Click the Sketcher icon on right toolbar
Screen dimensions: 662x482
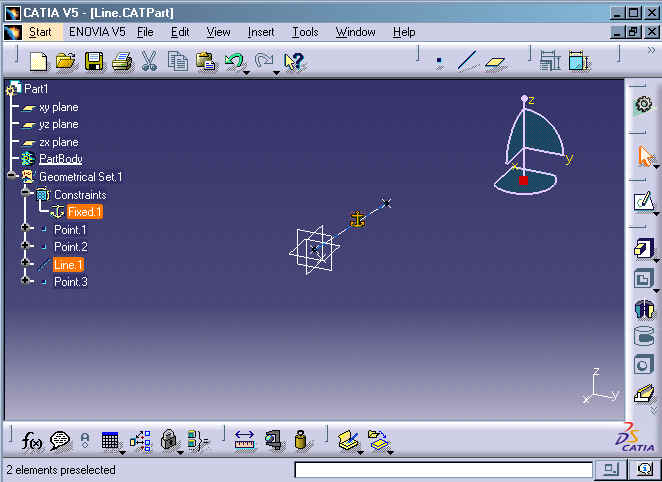(x=644, y=202)
